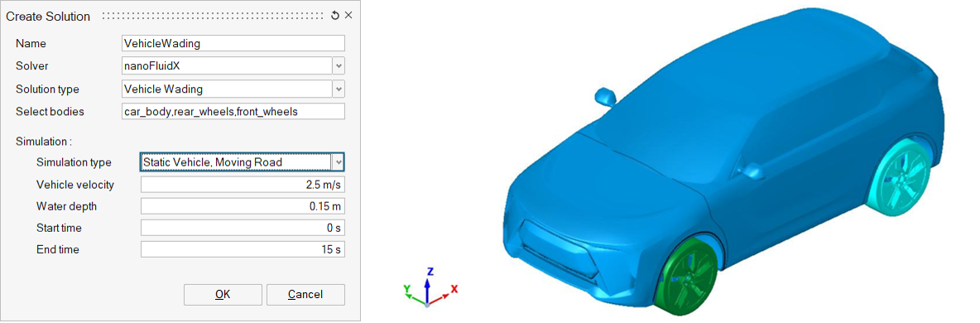Screen dimensions: 980x323
Task: Open the Solver dropdown arrow
Action: [339, 65]
